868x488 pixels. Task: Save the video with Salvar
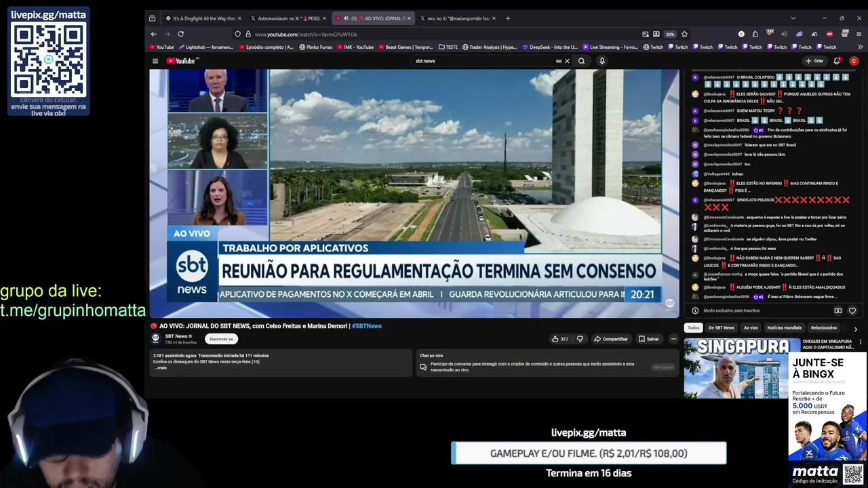click(x=648, y=339)
